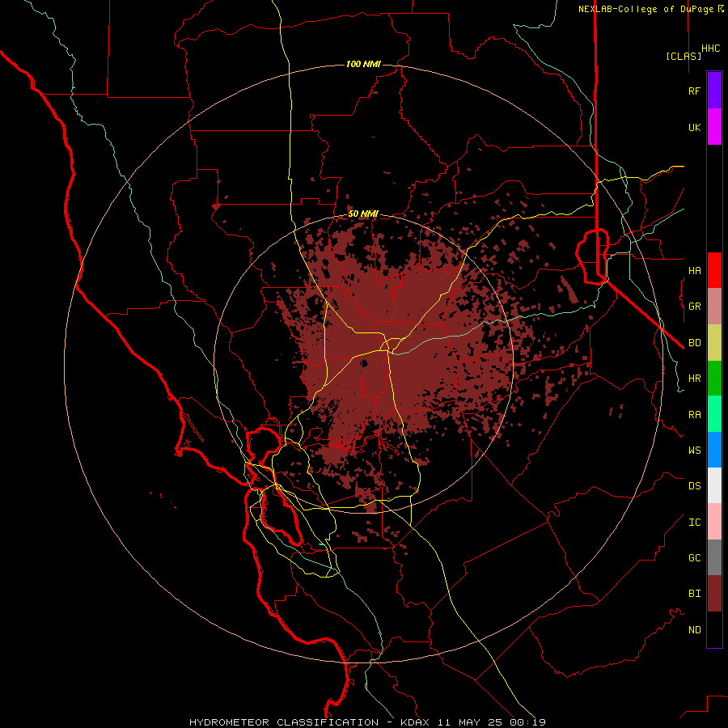Image resolution: width=728 pixels, height=728 pixels.
Task: Click the BI brown legend swatch
Action: tap(714, 594)
